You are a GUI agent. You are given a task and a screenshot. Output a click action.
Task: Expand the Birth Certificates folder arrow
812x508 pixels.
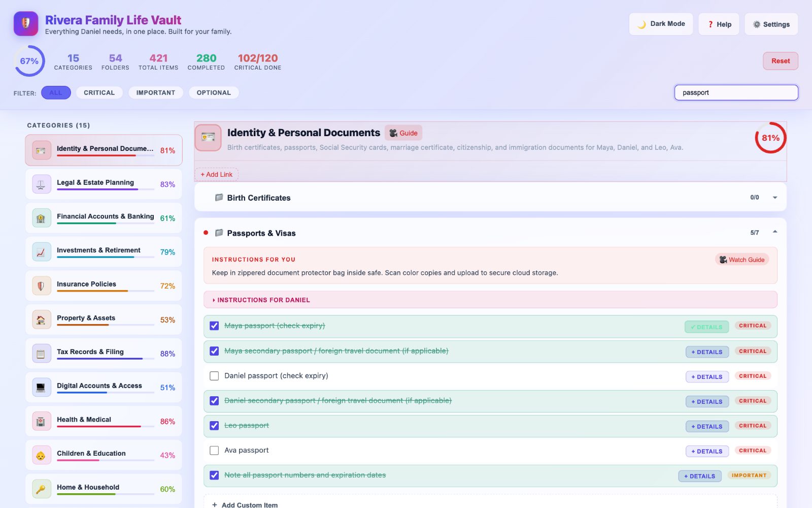click(775, 198)
